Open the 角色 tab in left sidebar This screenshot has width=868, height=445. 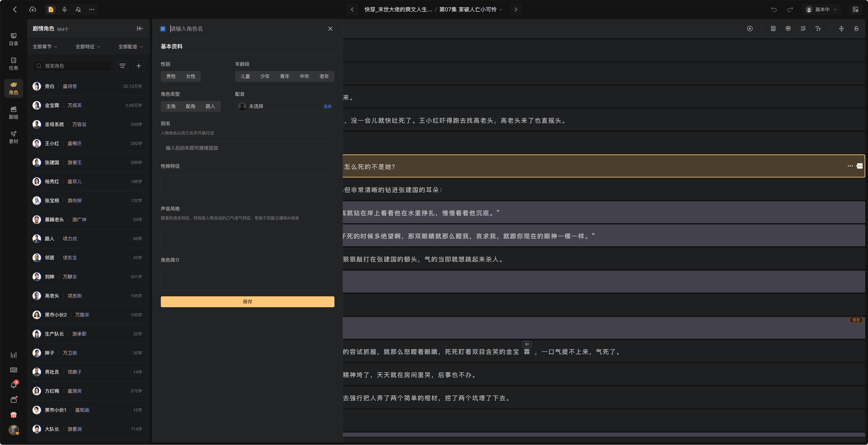point(14,88)
